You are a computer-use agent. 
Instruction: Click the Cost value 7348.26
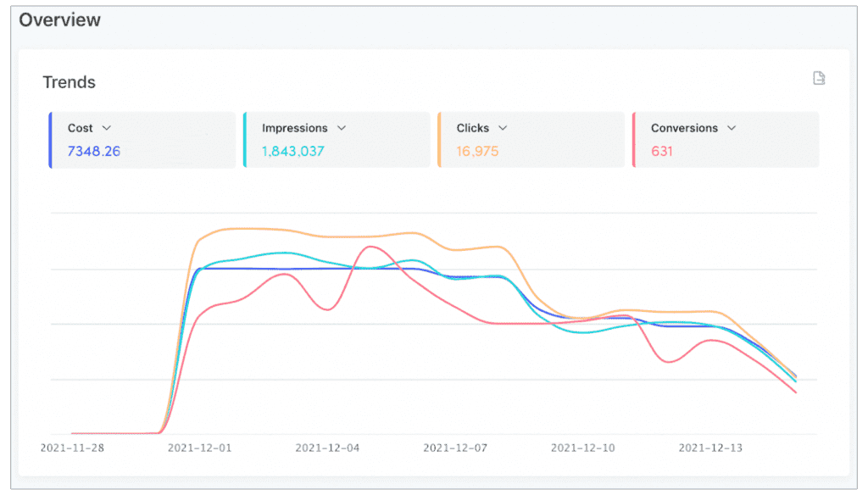pyautogui.click(x=93, y=151)
